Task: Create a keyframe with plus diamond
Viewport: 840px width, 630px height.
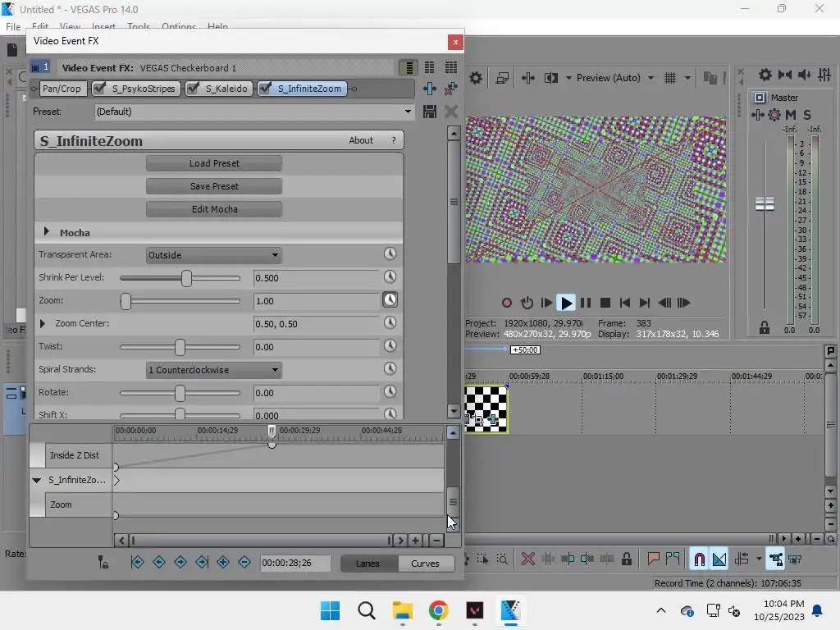Action: coord(223,562)
